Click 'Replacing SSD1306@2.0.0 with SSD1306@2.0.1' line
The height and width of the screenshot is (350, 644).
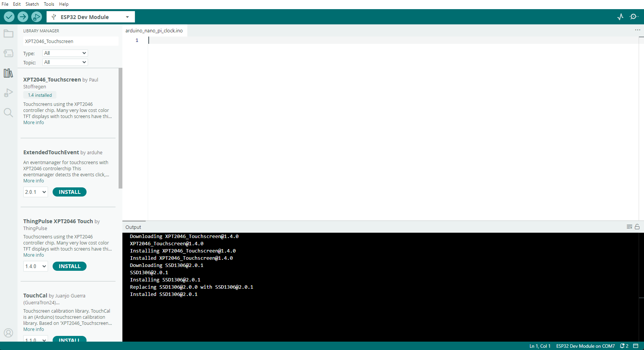[x=191, y=287]
